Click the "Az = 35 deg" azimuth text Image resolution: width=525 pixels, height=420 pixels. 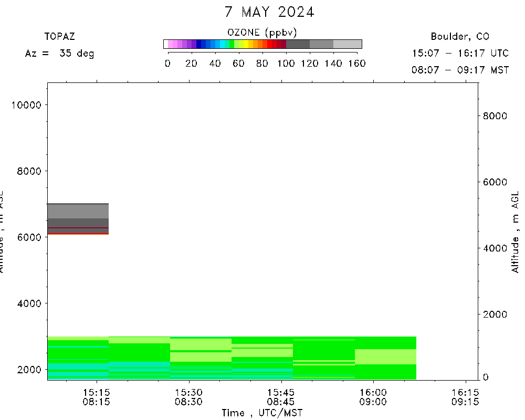pyautogui.click(x=60, y=53)
